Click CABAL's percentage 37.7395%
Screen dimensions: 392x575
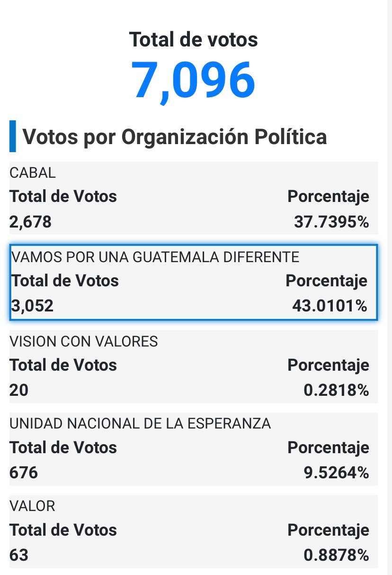331,221
